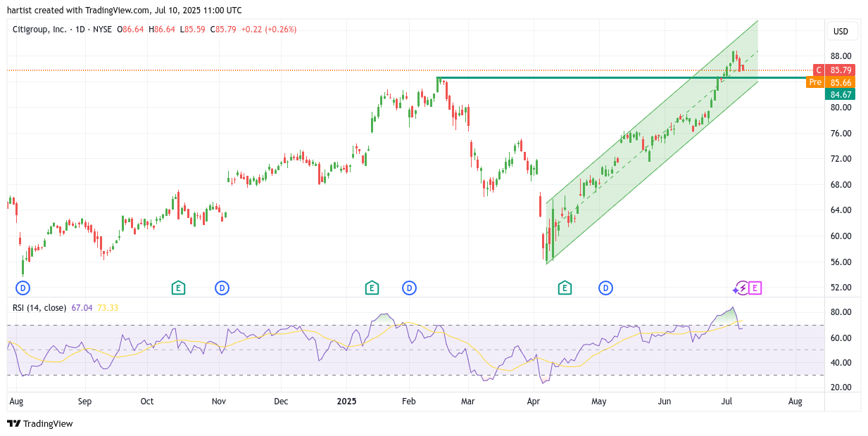Open the pink upcoming earnings marker in July
Viewport: 868px width, 436px height.
755,288
